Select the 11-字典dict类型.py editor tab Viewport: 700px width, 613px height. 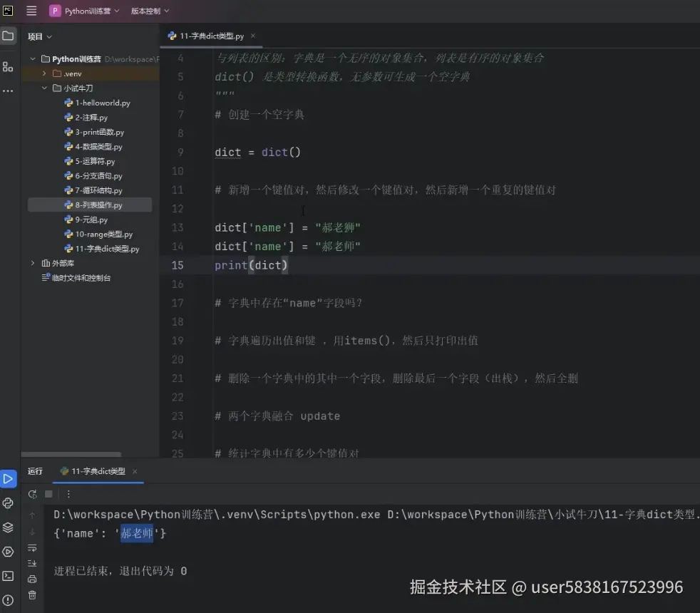click(211, 36)
